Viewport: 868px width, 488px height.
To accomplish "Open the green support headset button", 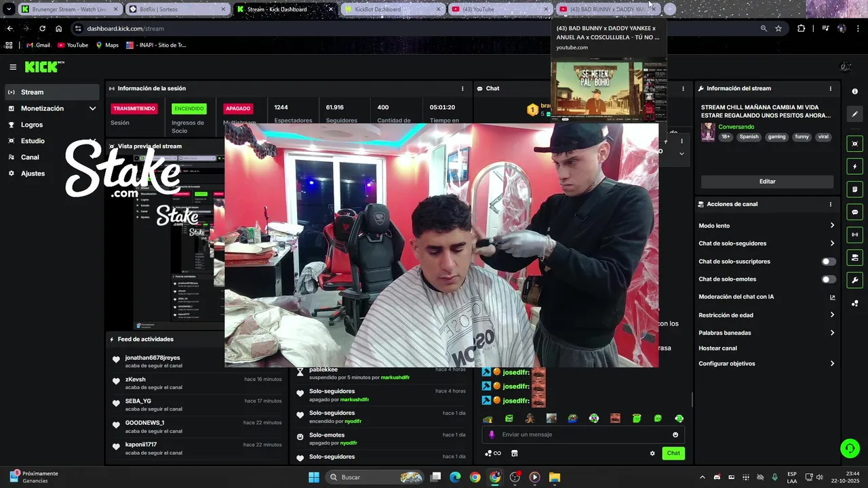I will [x=850, y=448].
